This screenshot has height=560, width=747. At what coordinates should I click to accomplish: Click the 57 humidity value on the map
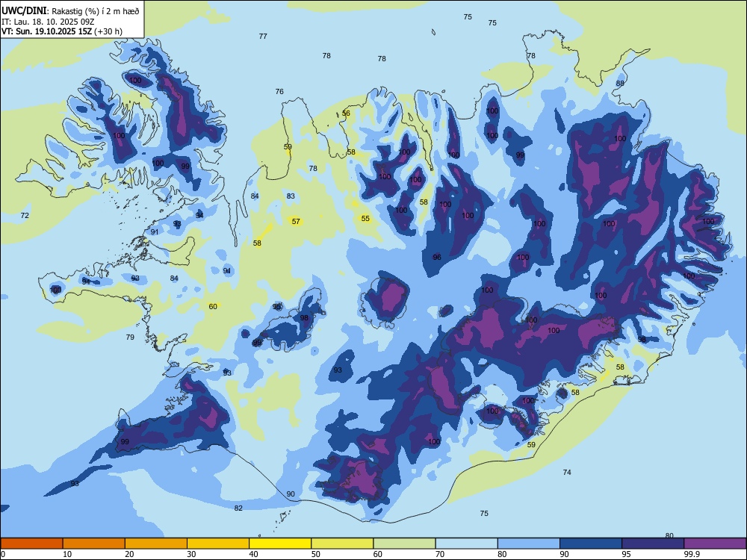point(297,222)
